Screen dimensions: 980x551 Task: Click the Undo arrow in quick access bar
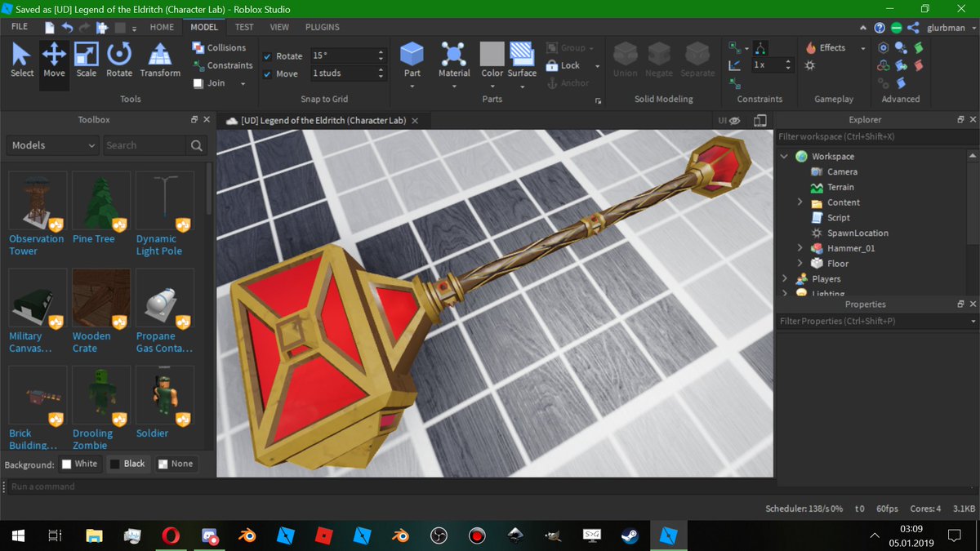67,27
